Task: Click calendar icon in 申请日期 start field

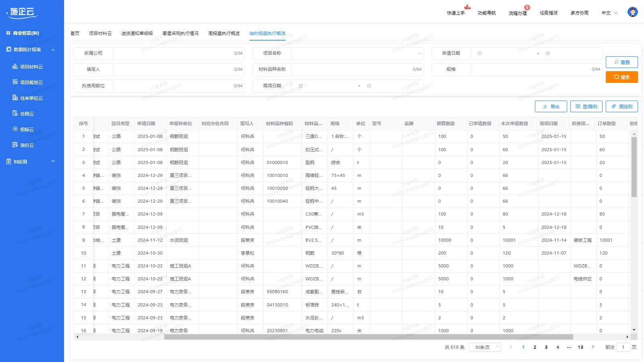Action: pos(479,53)
